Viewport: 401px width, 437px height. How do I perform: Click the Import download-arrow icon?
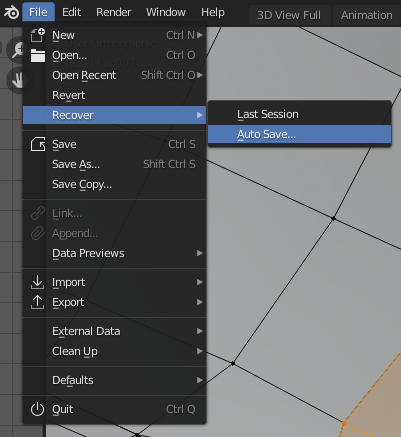[x=37, y=282]
